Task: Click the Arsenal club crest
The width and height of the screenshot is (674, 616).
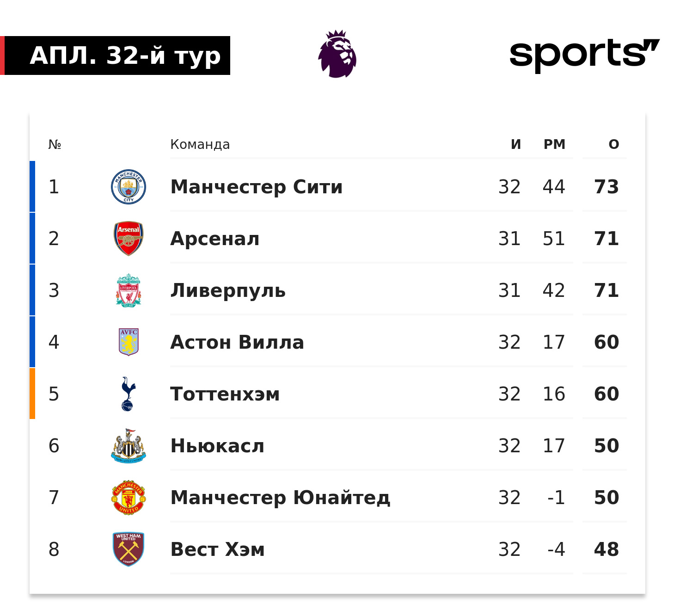Action: pyautogui.click(x=129, y=239)
